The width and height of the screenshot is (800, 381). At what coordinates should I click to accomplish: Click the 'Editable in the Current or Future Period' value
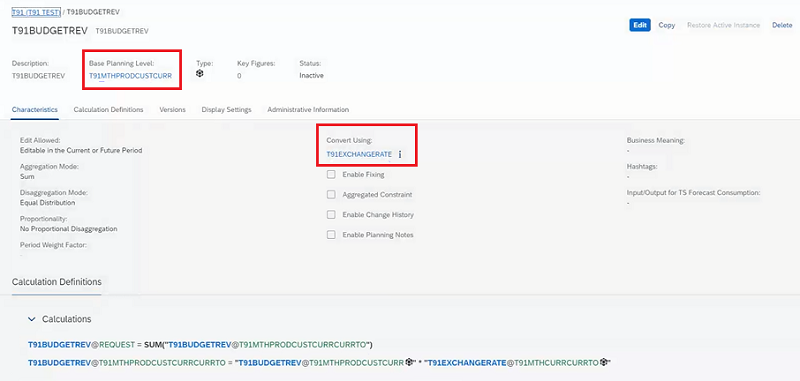click(x=81, y=150)
